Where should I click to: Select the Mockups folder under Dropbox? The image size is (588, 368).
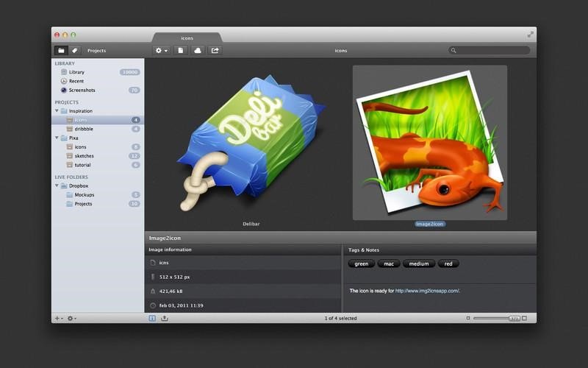[98, 195]
